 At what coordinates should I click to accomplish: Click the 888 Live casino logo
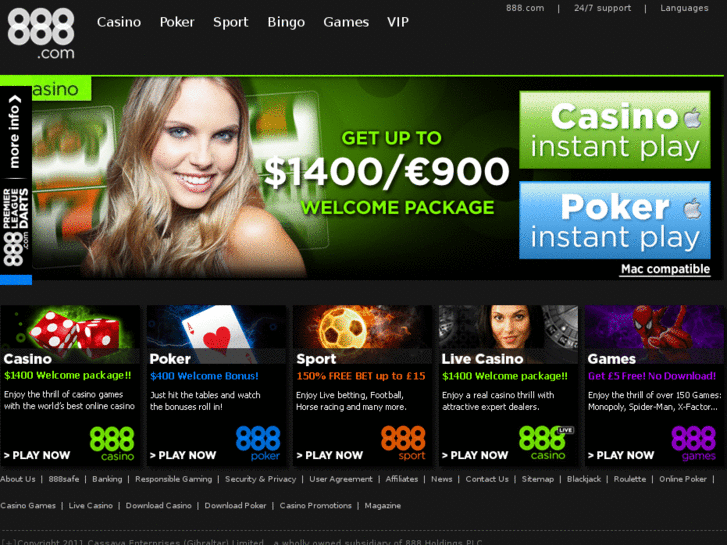[546, 443]
